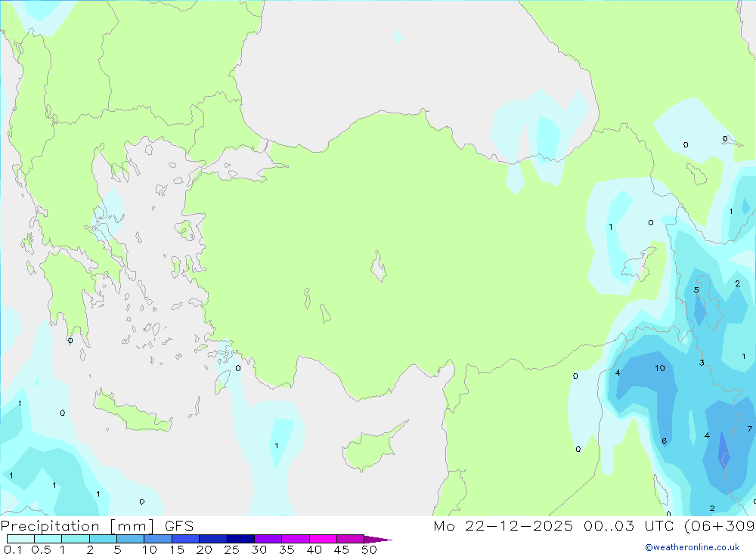Select the '50' legend scale label
Viewport: 756px width, 554px height.
369,549
